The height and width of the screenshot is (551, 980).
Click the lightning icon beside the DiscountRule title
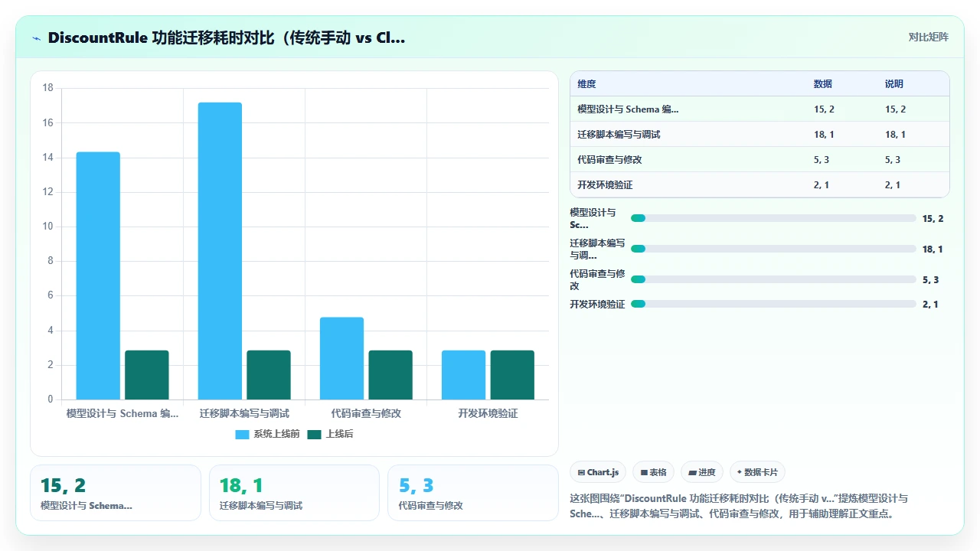click(x=36, y=37)
